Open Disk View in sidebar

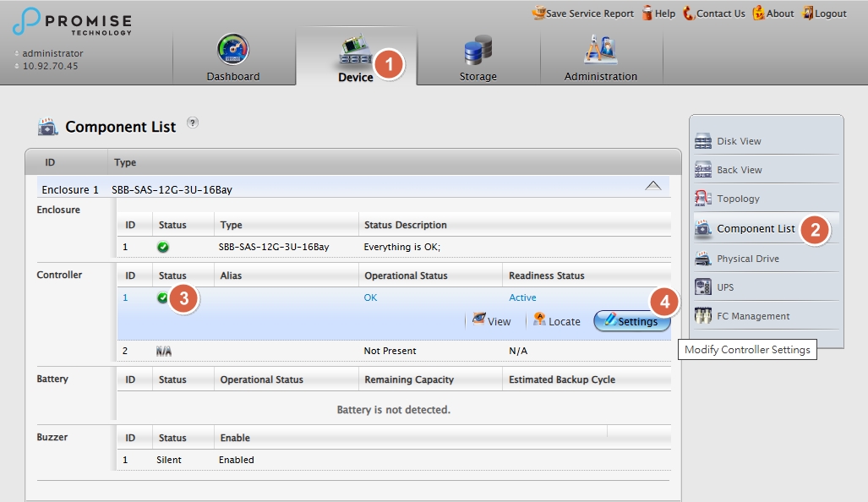738,141
